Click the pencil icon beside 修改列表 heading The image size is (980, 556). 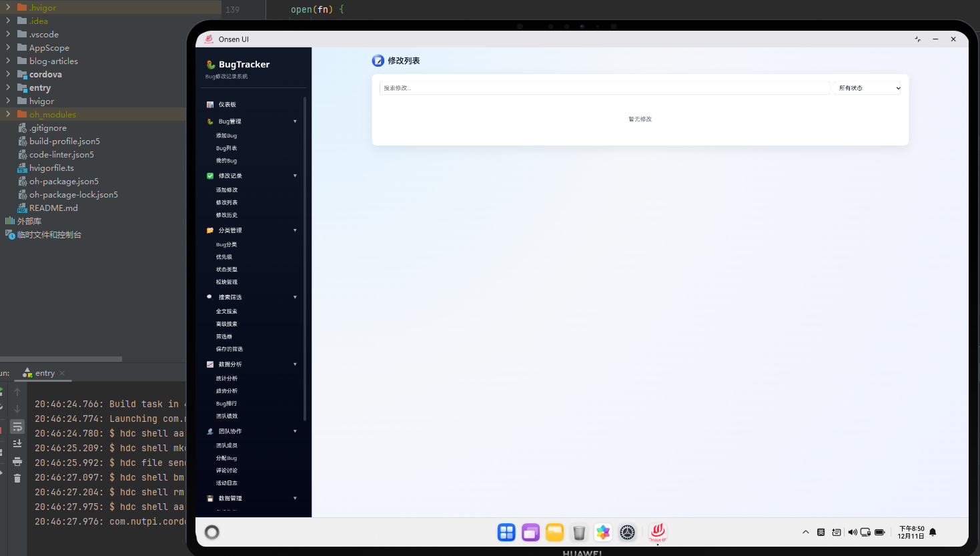pyautogui.click(x=378, y=61)
